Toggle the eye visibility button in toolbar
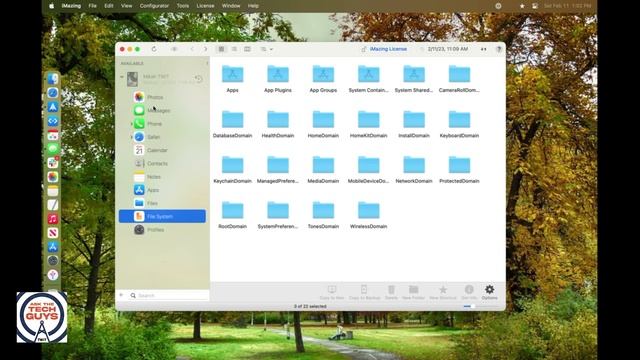Screen dimensions: 640x360 174,49
